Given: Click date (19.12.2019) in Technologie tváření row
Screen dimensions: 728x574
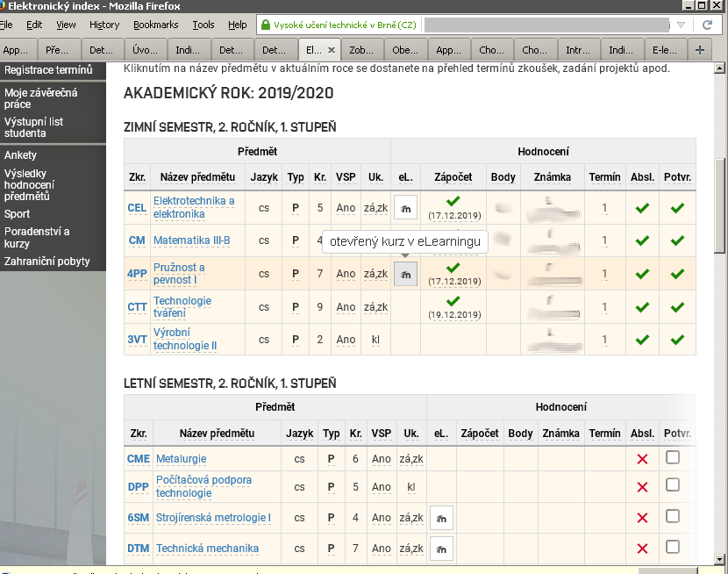Looking at the screenshot, I should 454,315.
